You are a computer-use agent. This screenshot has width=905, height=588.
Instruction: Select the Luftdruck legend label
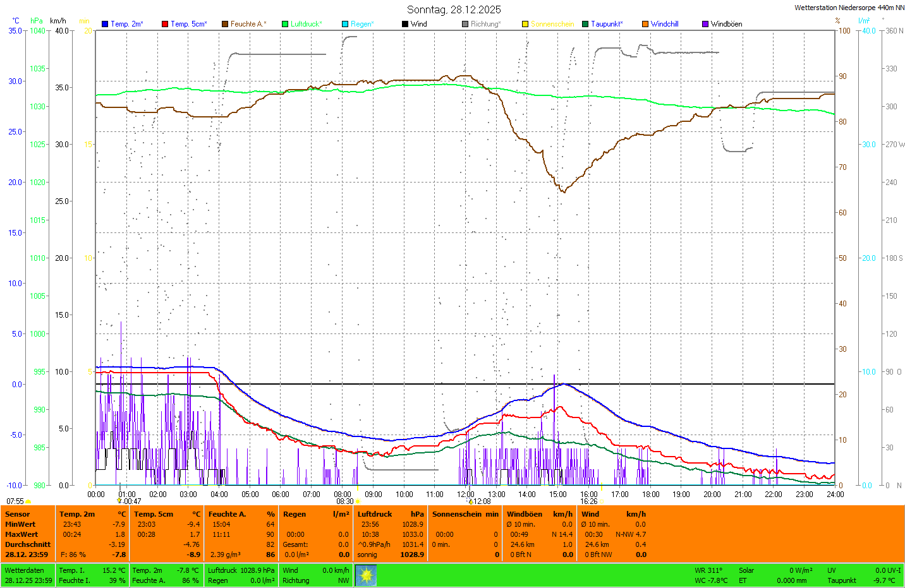(x=306, y=24)
